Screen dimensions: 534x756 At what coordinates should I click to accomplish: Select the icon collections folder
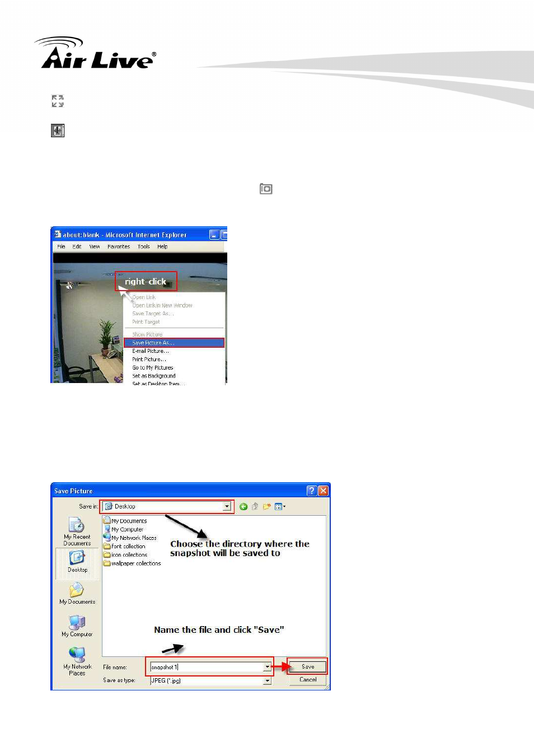125,554
